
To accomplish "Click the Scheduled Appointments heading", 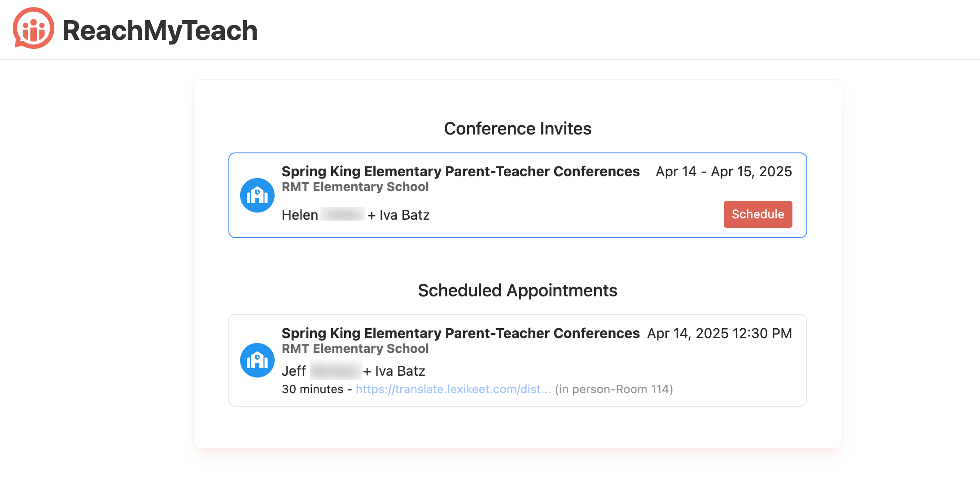I will [x=517, y=290].
